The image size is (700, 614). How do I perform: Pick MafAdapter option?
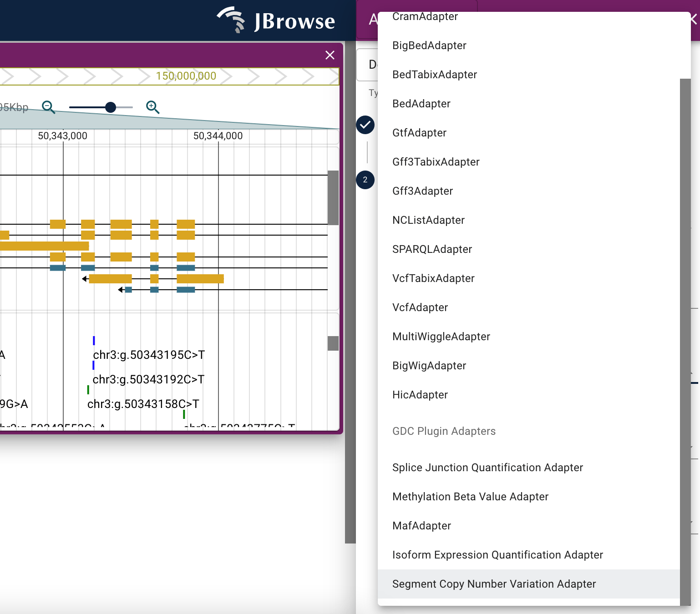coord(529,526)
